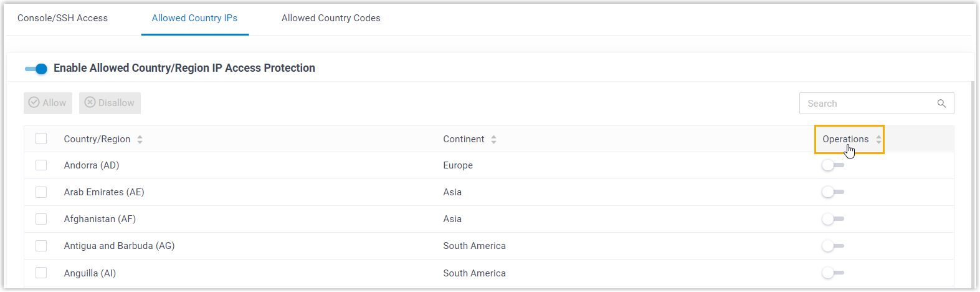Focus the Search input field

click(866, 104)
